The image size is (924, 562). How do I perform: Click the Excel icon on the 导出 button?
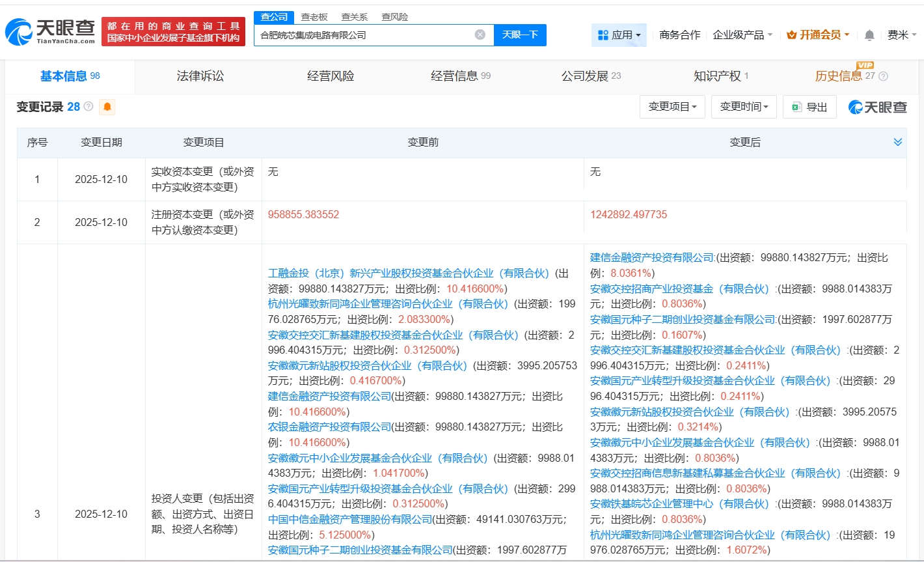796,106
